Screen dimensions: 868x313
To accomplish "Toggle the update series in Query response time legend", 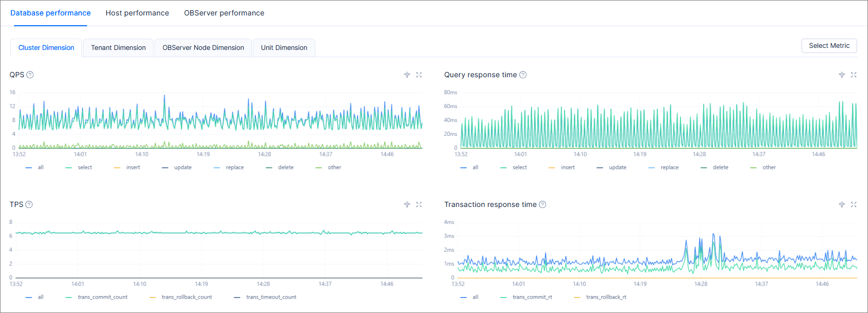I will 617,167.
